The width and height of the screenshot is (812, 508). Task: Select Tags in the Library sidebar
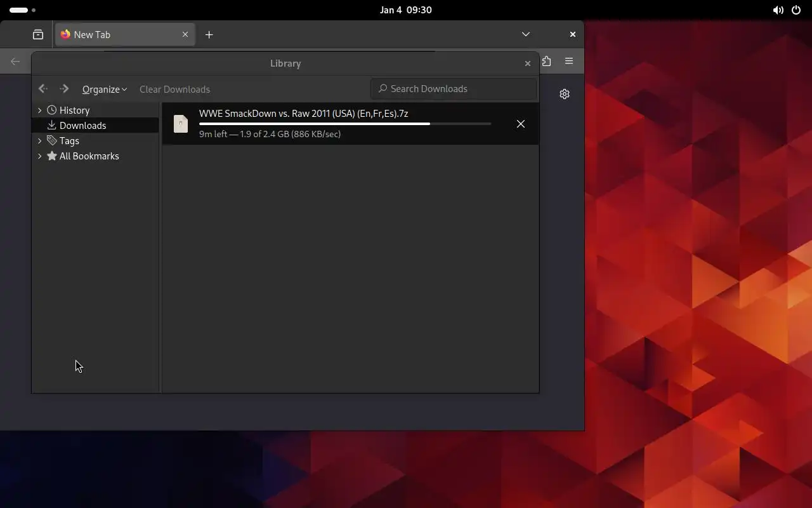[x=69, y=141]
